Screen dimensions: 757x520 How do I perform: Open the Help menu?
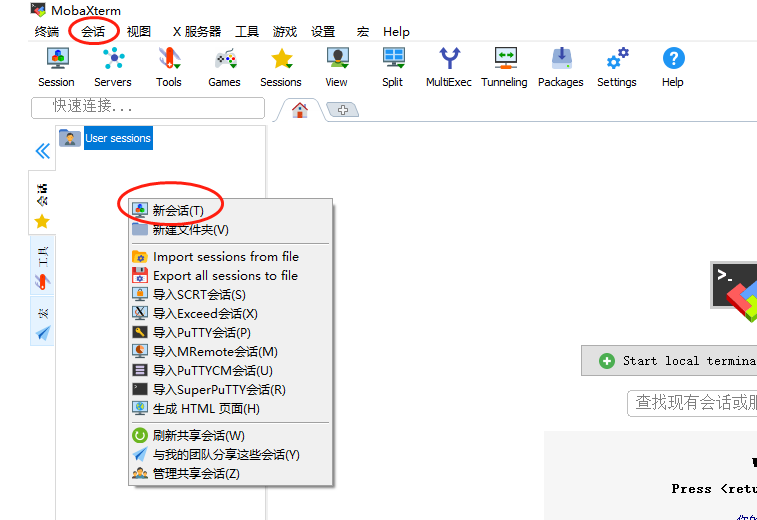pos(396,32)
